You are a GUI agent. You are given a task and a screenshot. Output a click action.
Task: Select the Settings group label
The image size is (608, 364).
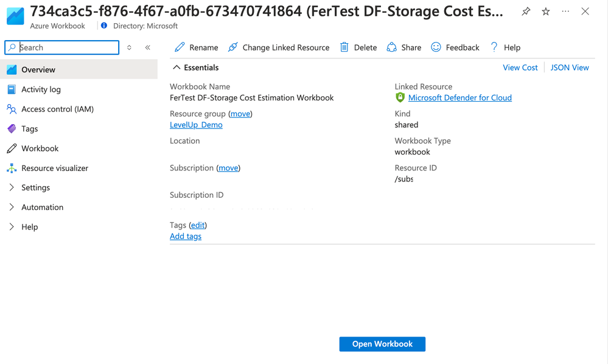36,187
